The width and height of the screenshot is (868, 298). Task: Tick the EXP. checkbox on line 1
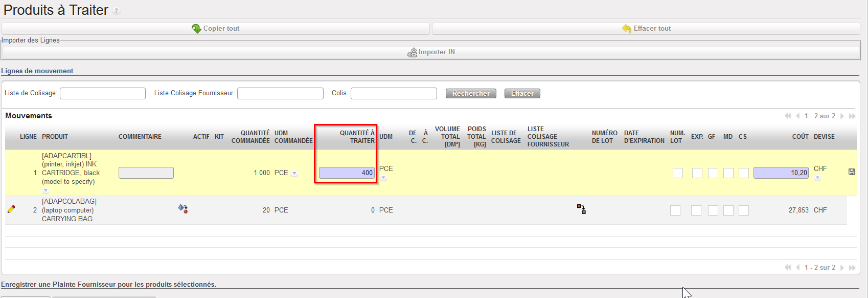(697, 173)
